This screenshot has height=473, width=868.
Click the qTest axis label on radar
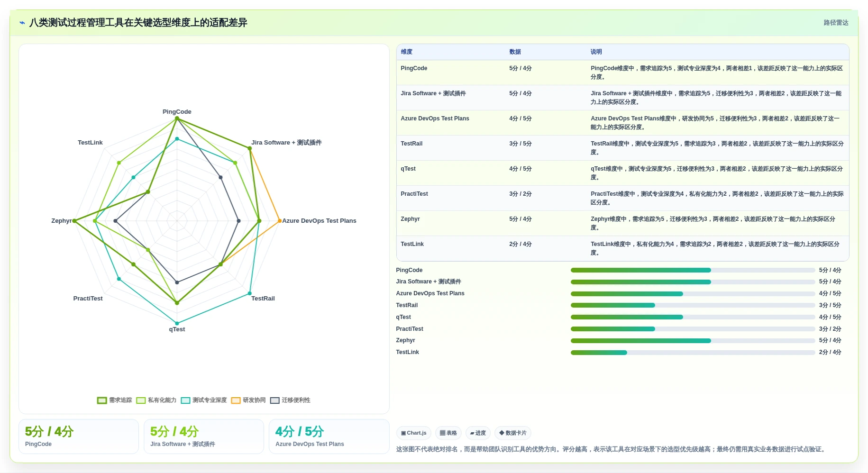pos(177,329)
